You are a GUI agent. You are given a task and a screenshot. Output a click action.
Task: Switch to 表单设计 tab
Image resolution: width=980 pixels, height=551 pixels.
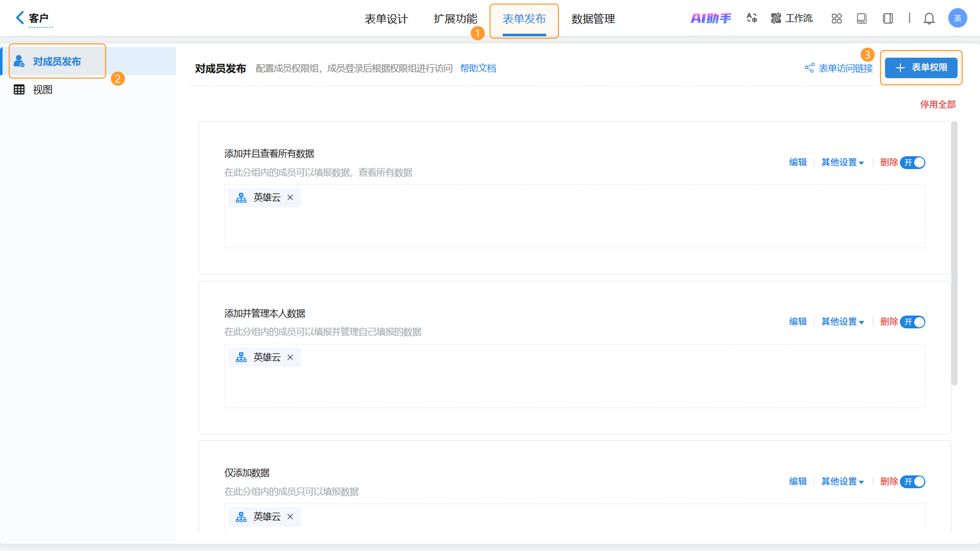[386, 19]
